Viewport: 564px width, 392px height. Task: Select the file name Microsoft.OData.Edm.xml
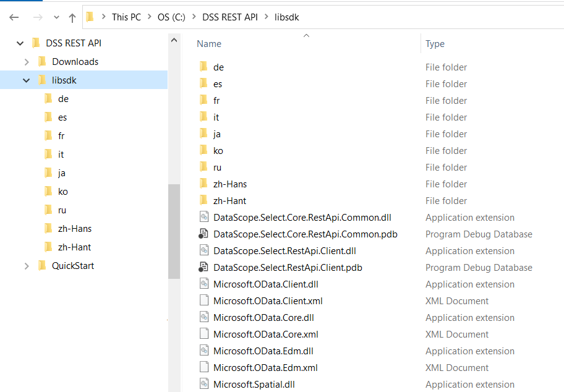click(265, 368)
